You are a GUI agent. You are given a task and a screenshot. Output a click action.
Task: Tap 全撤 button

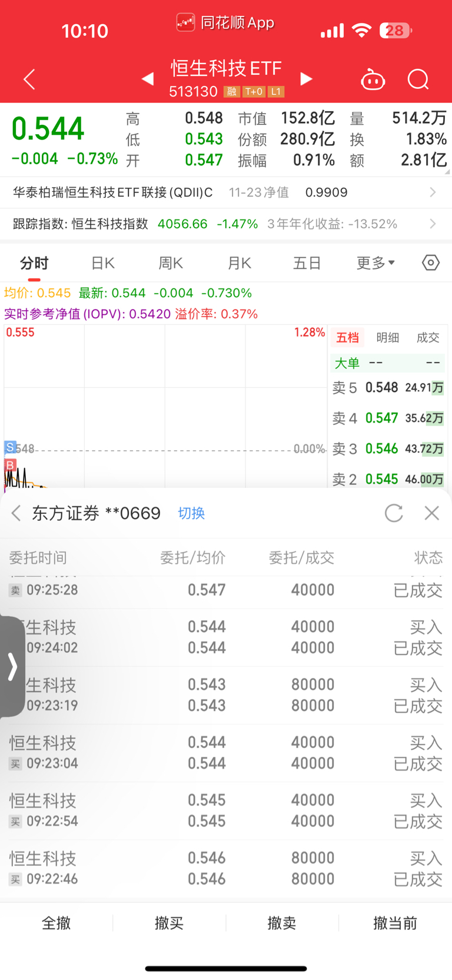click(x=56, y=923)
